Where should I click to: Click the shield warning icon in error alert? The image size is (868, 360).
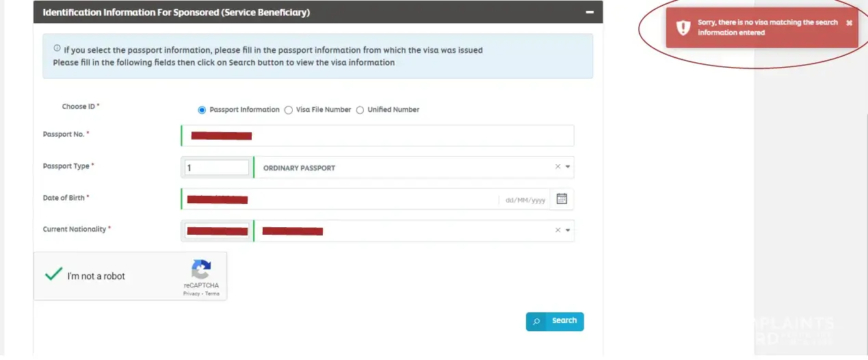[x=683, y=27]
